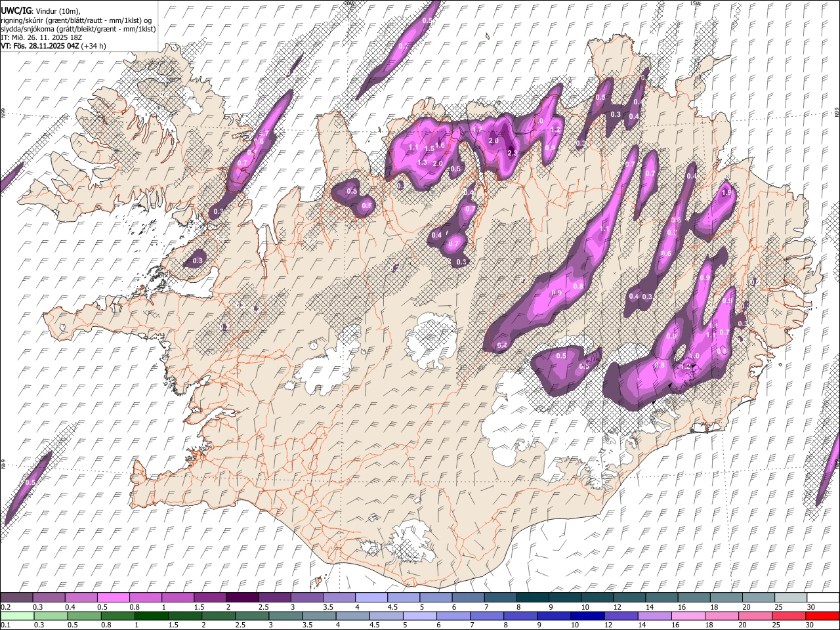Pick the bottom-row swatch between 0.5 and 0.8

click(x=83, y=616)
